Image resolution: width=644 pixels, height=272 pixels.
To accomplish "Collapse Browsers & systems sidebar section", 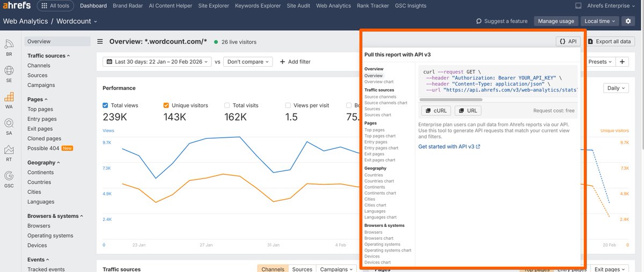I will point(56,216).
